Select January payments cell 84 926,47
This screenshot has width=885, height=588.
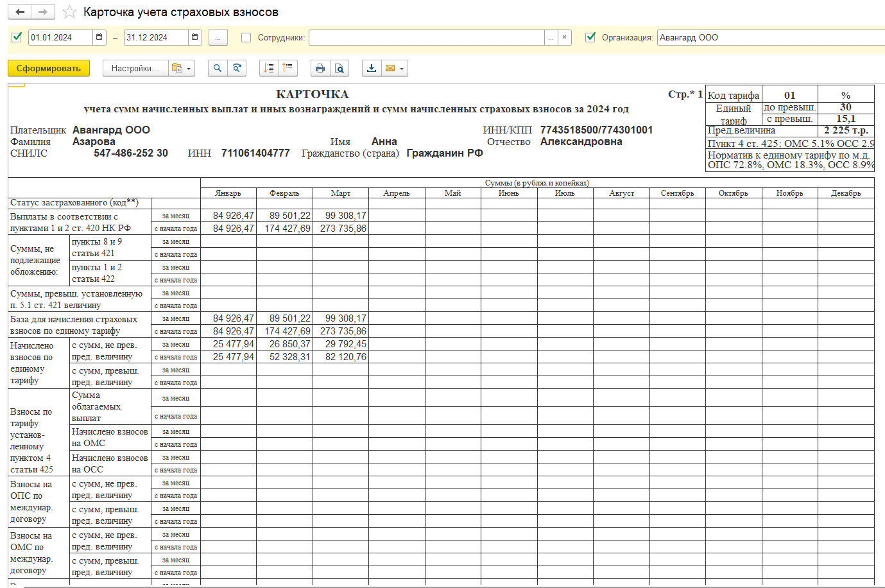(x=228, y=216)
